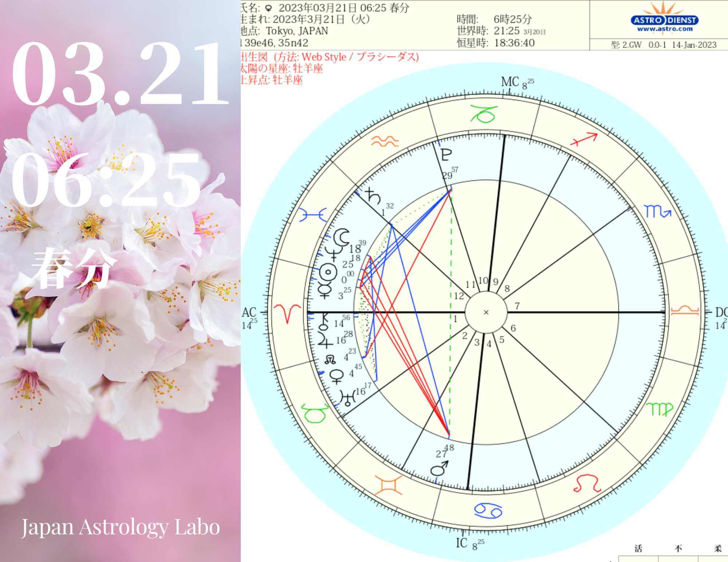
Task: Click the Sagittarius arrow glyph
Action: tap(584, 139)
